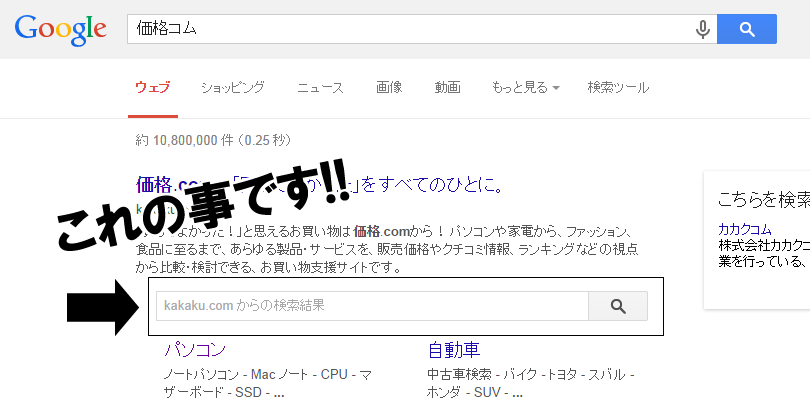
Task: Select the ウェブ tab
Action: (x=152, y=88)
